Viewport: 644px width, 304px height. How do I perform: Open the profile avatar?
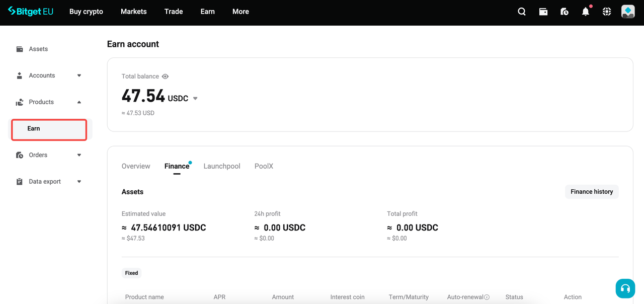click(628, 12)
